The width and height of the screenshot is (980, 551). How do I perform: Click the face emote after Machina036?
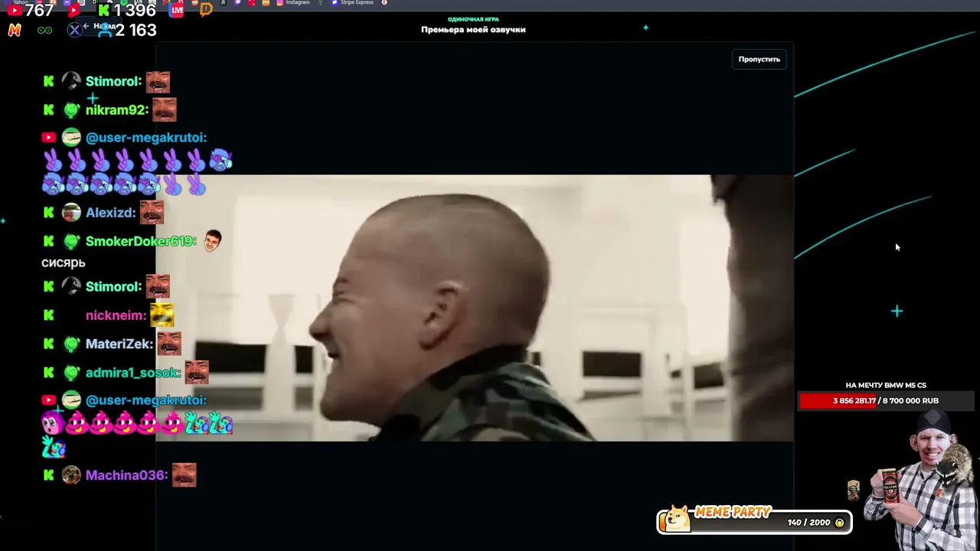coord(184,475)
